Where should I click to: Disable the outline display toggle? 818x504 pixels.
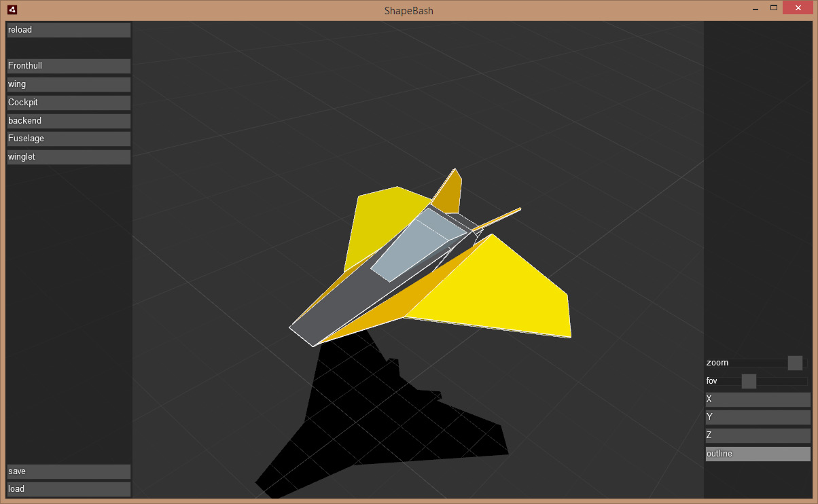[x=758, y=454]
